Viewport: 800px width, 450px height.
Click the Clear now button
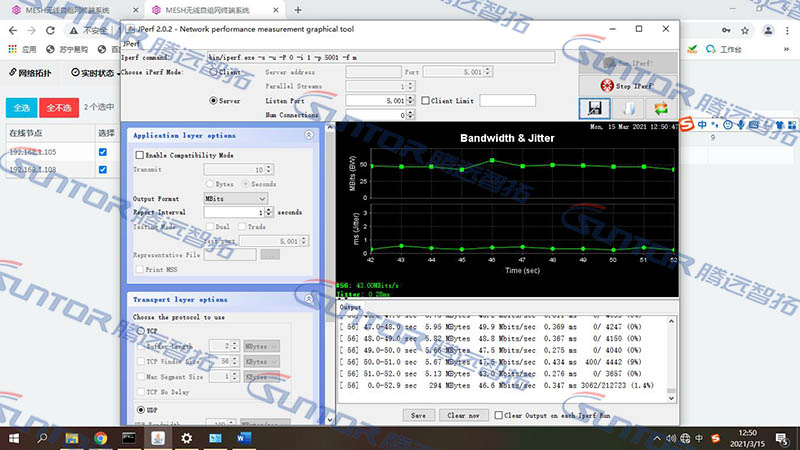tap(461, 414)
